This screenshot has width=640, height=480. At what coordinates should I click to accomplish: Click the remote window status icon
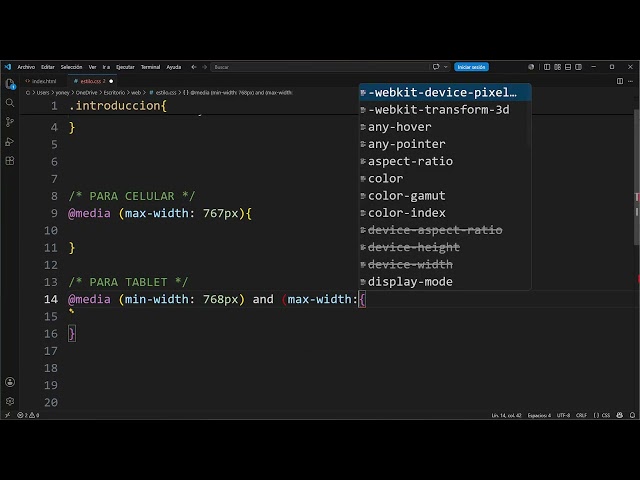7,415
